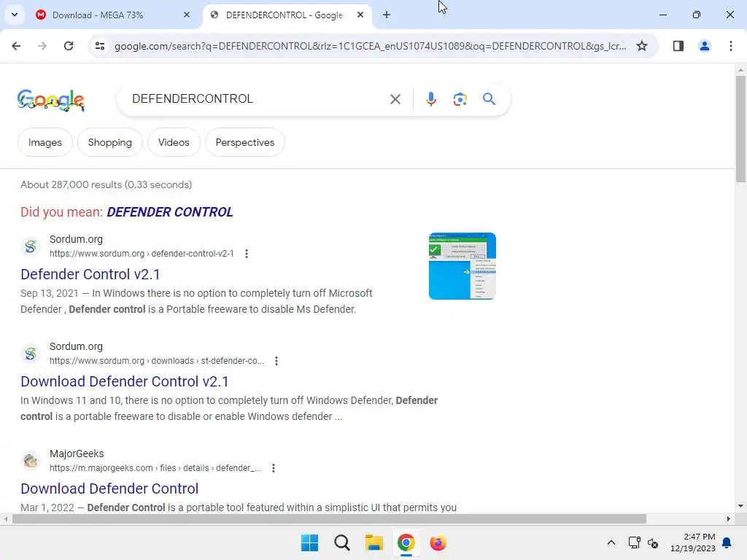Viewport: 747px width, 560px height.
Task: Go forward to the next page
Action: click(x=42, y=46)
